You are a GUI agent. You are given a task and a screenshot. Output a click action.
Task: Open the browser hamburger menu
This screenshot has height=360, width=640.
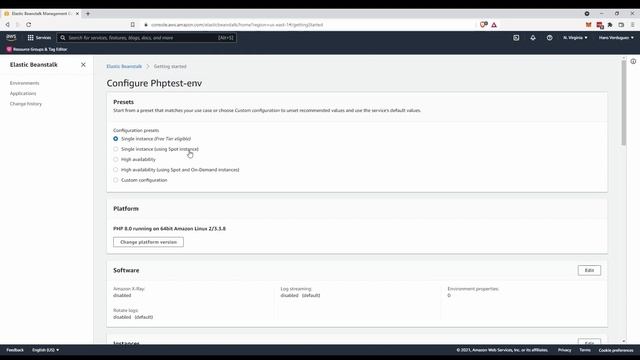pyautogui.click(x=633, y=24)
